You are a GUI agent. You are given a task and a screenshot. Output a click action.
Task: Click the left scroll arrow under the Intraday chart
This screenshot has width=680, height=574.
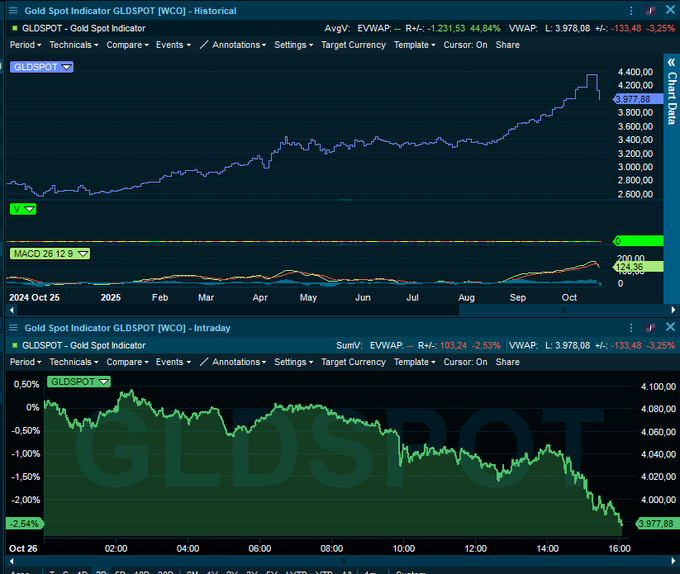(12, 561)
